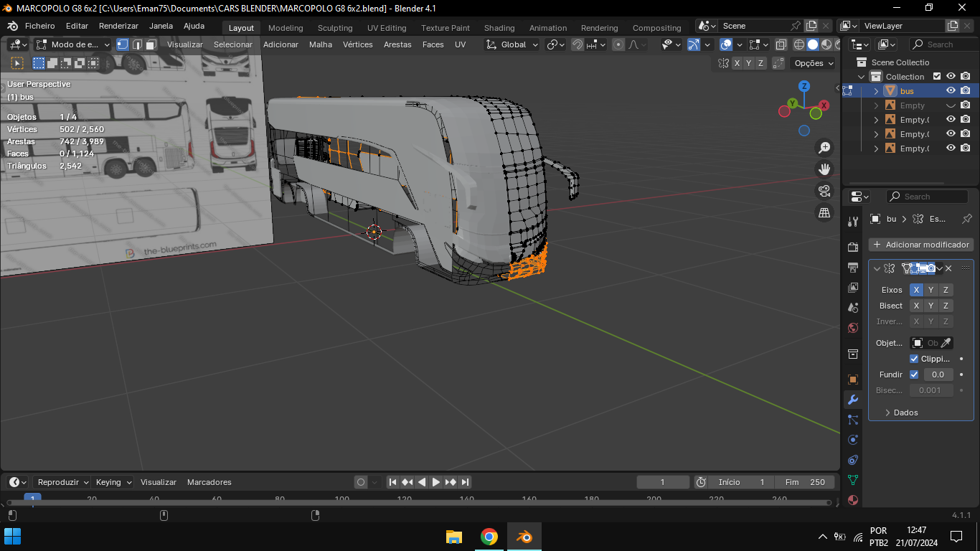Open the Ficheiro menu
980x551 pixels.
coord(40,26)
